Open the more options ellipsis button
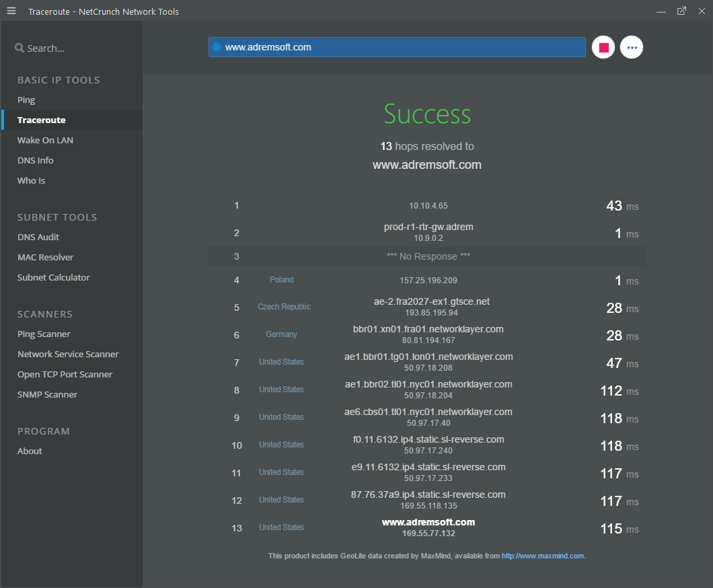The image size is (713, 588). point(632,47)
